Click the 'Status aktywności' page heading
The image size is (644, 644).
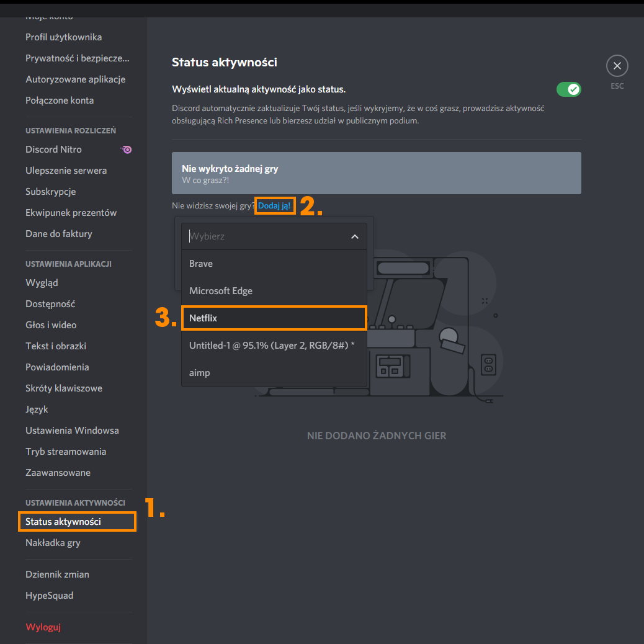tap(224, 63)
